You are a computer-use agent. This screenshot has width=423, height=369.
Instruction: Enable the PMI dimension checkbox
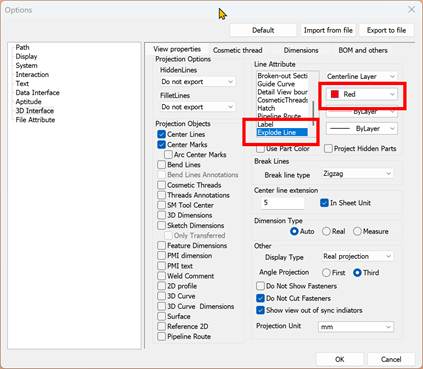pyautogui.click(x=162, y=256)
